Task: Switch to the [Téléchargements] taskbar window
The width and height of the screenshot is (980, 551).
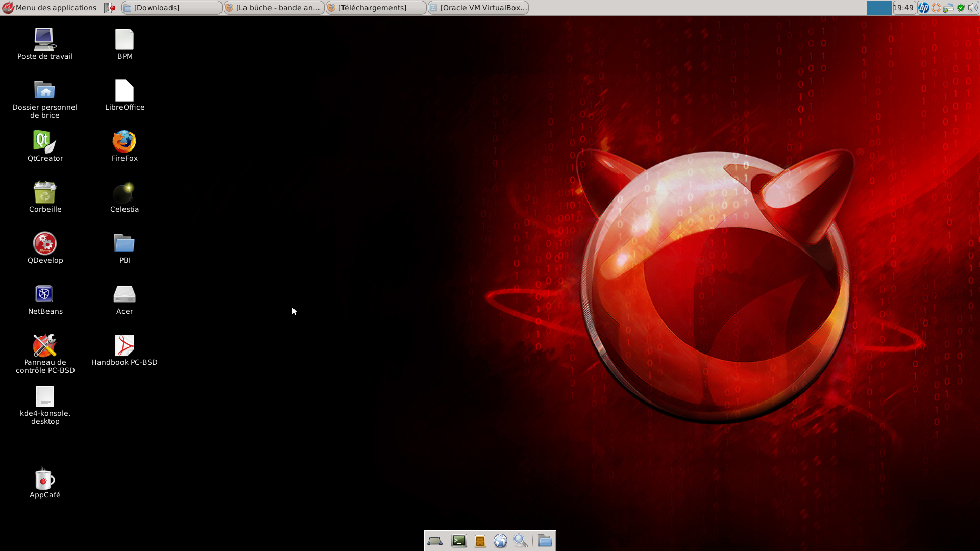Action: (x=376, y=8)
